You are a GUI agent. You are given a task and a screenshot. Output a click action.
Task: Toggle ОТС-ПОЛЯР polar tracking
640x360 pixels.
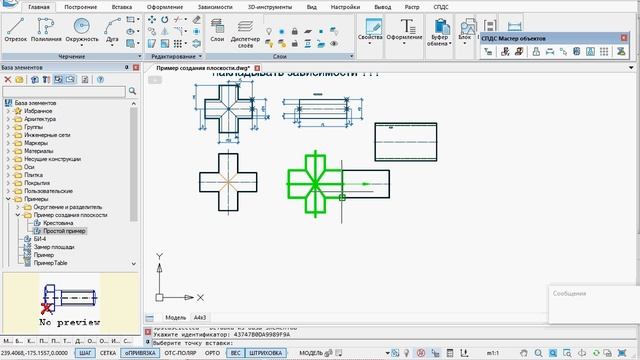pos(180,353)
